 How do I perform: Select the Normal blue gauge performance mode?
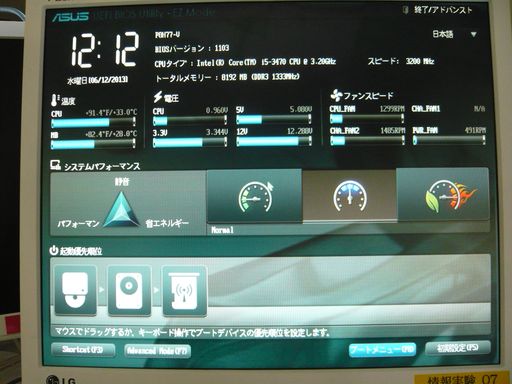[x=349, y=195]
